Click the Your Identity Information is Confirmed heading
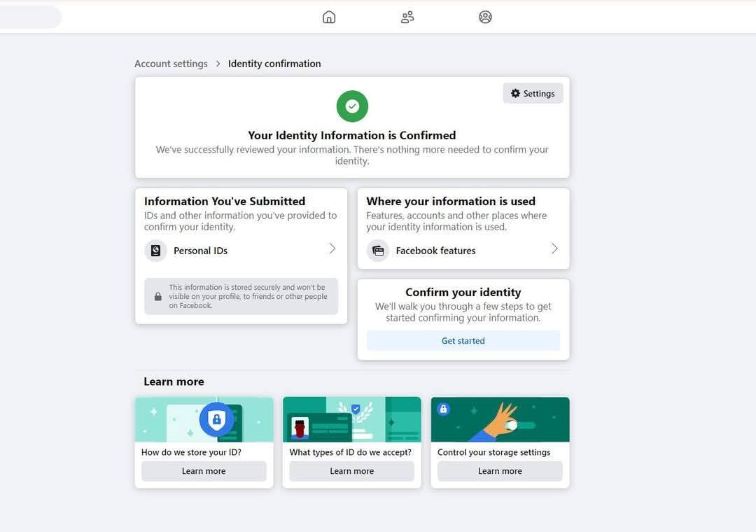The width and height of the screenshot is (756, 532). [352, 135]
